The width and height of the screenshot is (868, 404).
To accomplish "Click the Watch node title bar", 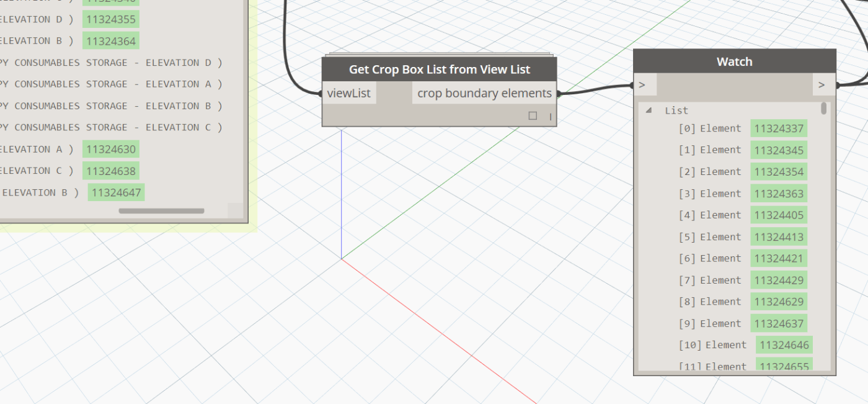I will pos(735,61).
